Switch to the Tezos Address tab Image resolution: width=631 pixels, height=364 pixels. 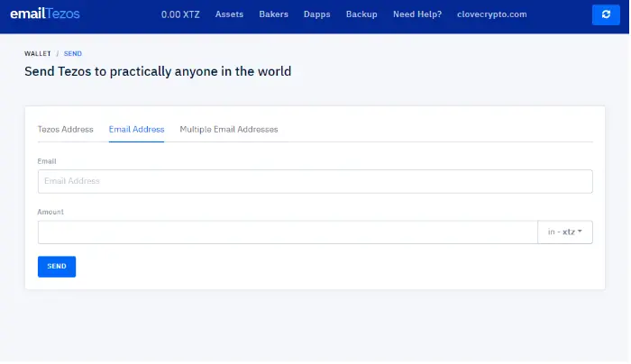pos(66,130)
